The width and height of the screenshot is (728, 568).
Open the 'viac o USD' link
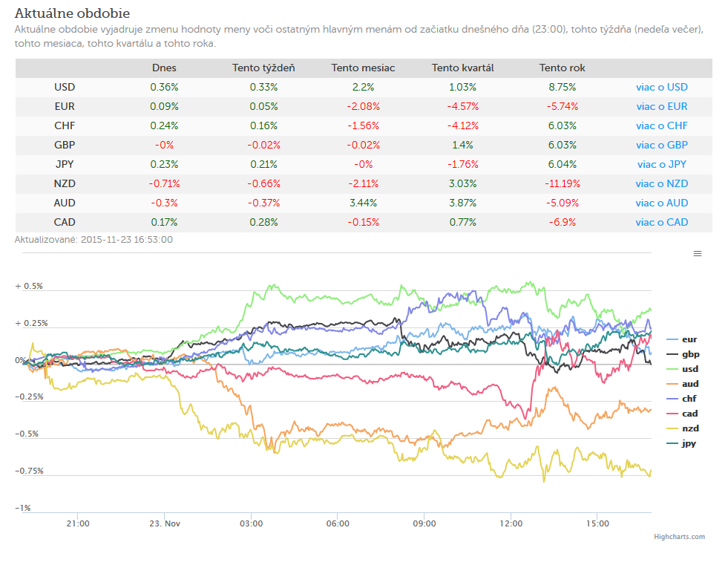coord(662,88)
